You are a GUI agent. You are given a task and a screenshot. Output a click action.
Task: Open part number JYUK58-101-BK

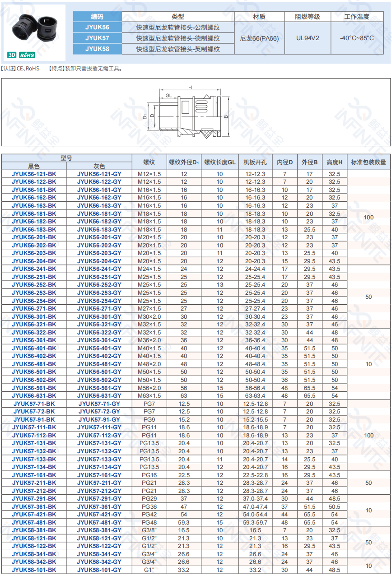[x=34, y=570]
